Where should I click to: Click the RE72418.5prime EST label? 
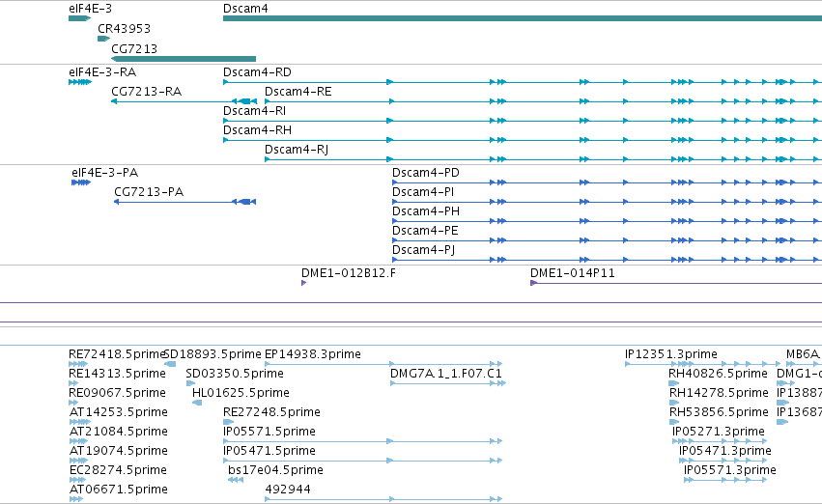pos(118,354)
